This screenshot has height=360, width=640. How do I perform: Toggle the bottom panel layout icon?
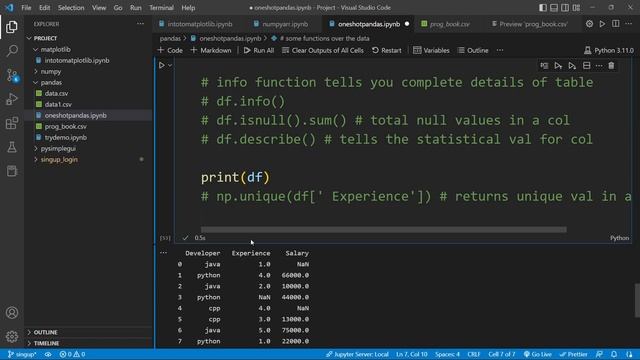[x=554, y=8]
